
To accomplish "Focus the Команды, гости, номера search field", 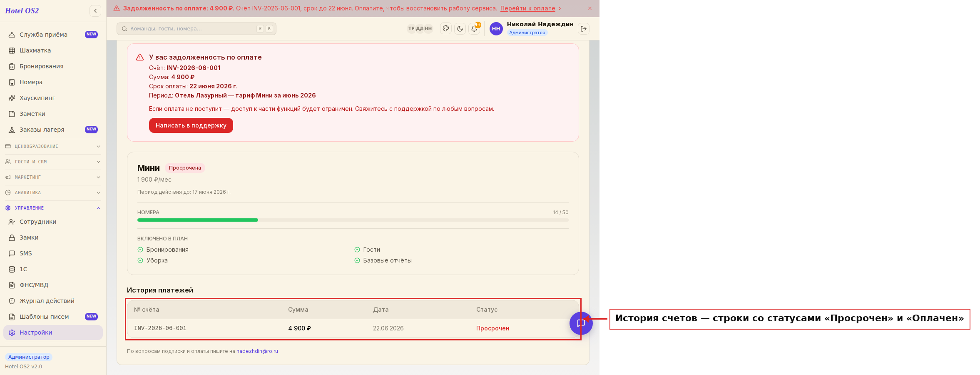I will pos(196,29).
